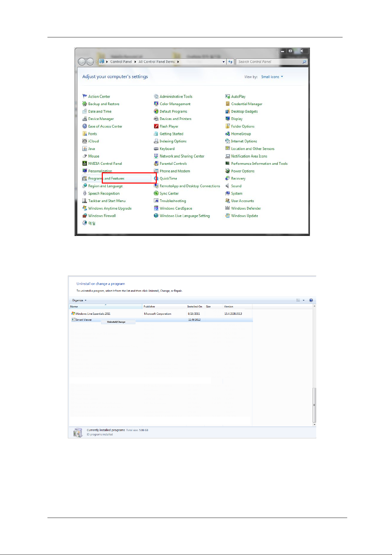Open the Performance Information and Tools link
The image size is (392, 555).
[x=259, y=163]
